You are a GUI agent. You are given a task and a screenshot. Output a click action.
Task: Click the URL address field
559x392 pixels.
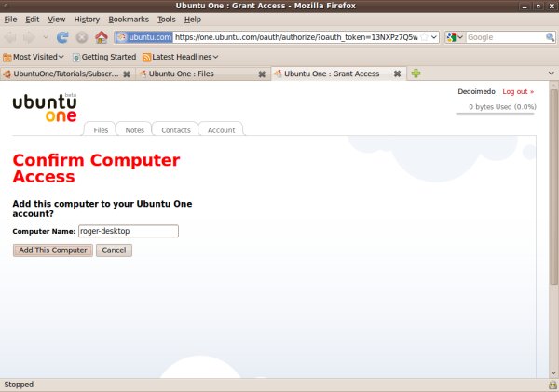click(x=296, y=37)
